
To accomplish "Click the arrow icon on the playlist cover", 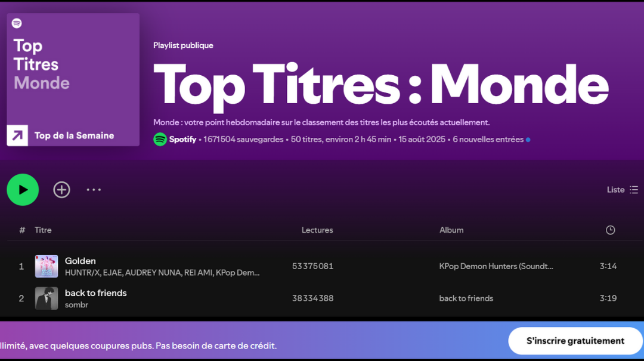I will pos(17,135).
